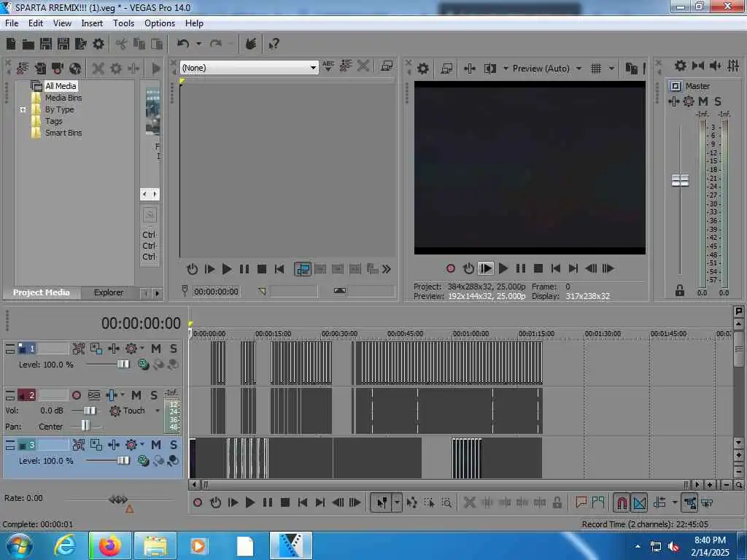Select the All Media bin
The image size is (747, 560).
coord(60,86)
